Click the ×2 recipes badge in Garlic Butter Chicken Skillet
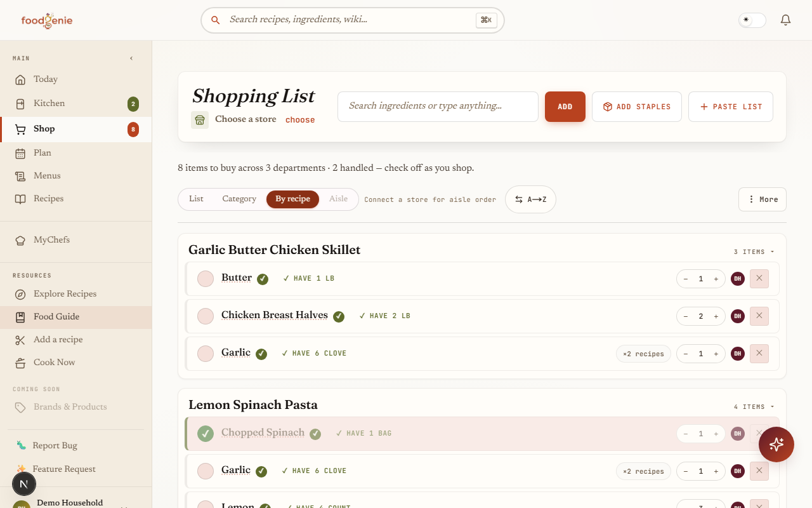The height and width of the screenshot is (508, 812). [643, 354]
